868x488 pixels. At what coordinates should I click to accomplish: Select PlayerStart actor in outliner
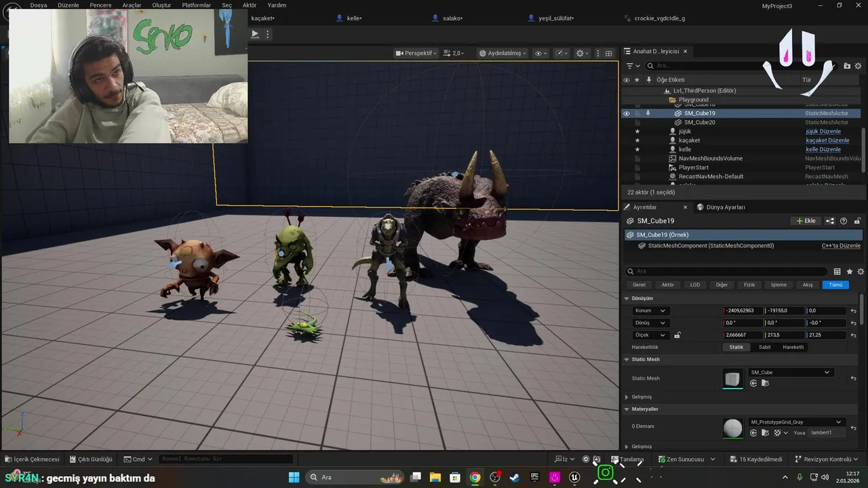click(x=694, y=167)
